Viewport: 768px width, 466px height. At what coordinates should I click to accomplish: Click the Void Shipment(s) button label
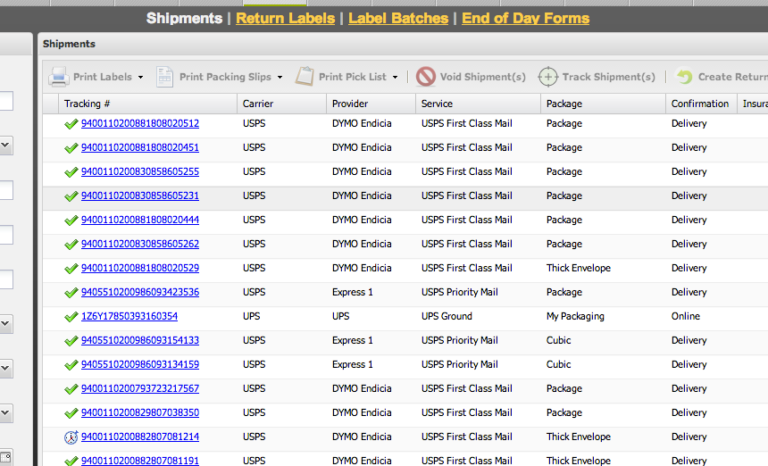482,77
